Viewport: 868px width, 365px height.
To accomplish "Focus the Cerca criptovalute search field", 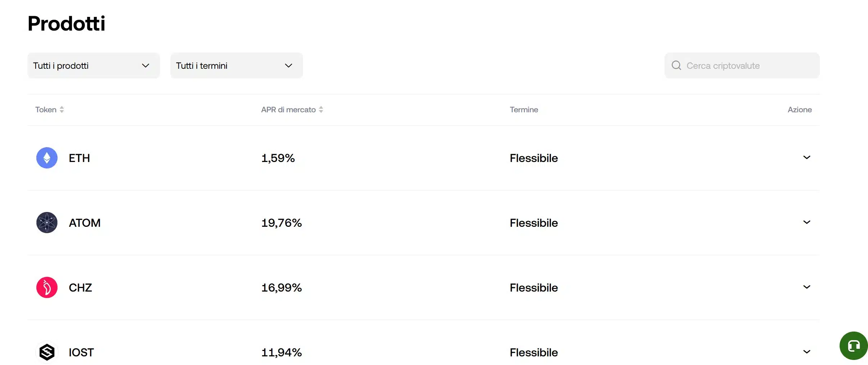I will 748,66.
